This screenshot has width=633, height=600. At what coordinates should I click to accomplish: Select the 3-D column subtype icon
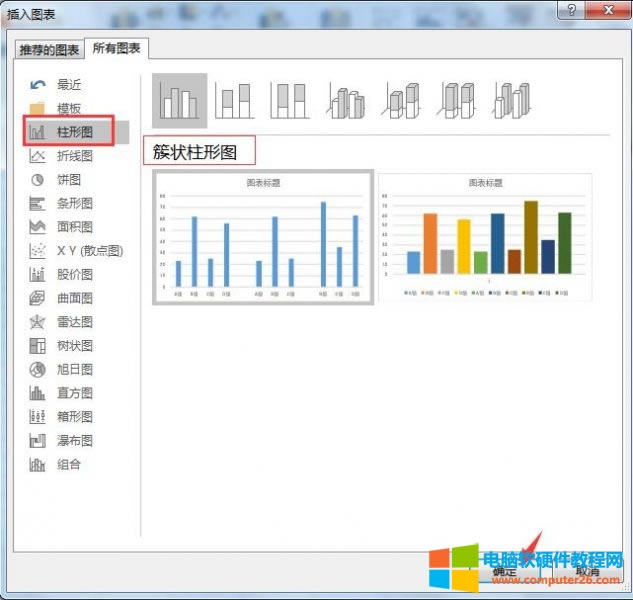[512, 100]
